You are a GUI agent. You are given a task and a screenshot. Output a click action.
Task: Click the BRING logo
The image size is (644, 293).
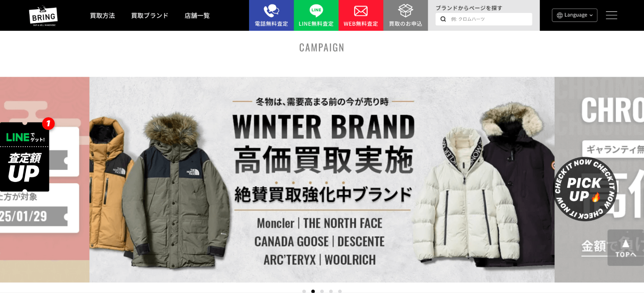click(44, 16)
